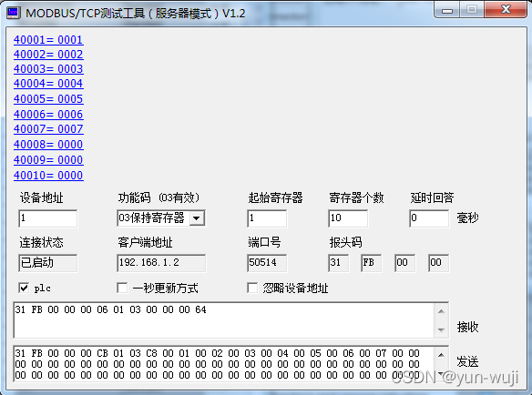Open register link 40001= 0001
Image resolution: width=532 pixels, height=395 pixels.
(48, 40)
